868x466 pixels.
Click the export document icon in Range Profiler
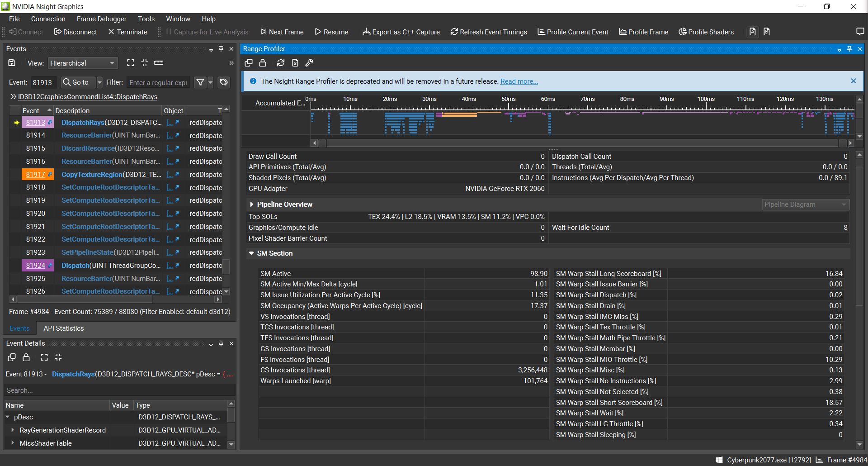tap(295, 63)
